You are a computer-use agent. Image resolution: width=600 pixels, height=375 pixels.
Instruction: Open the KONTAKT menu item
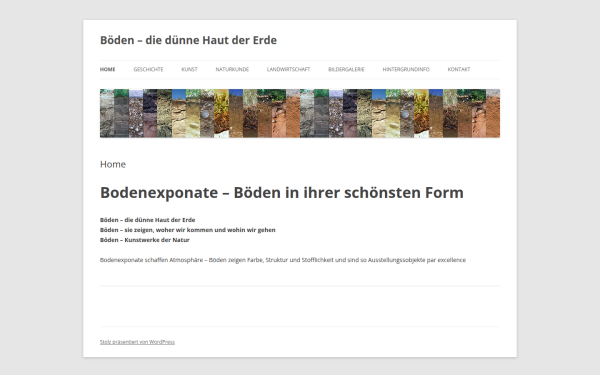tap(459, 69)
